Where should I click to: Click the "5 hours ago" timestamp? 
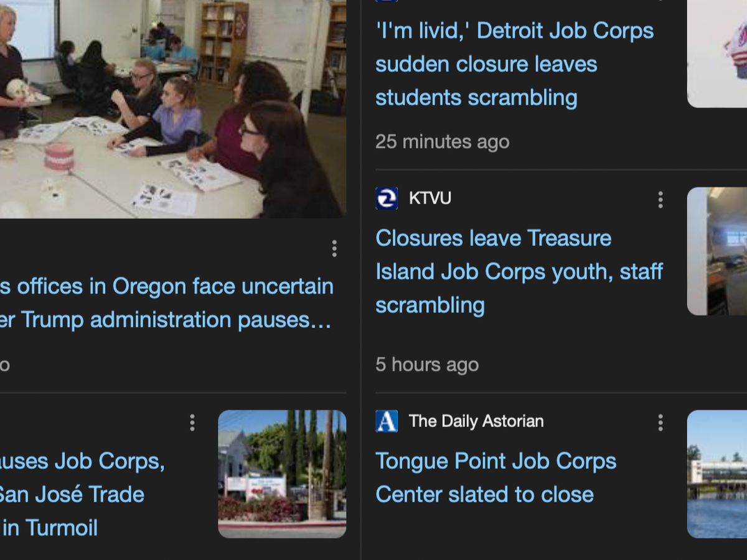click(x=427, y=365)
